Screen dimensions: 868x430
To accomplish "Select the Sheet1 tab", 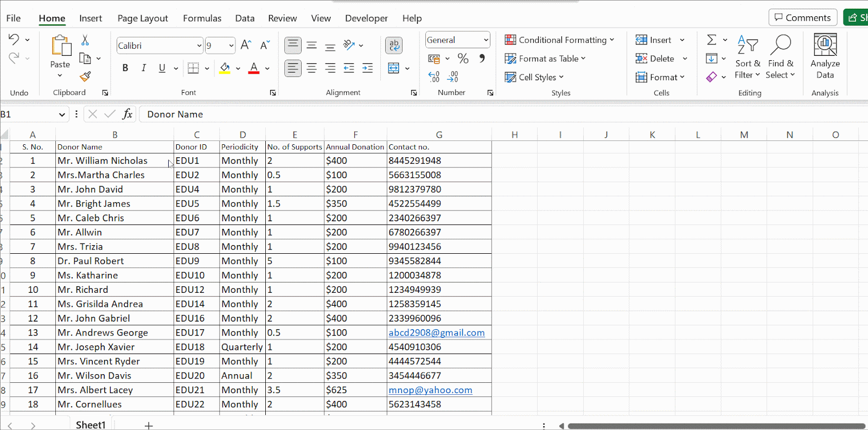I will tap(91, 425).
